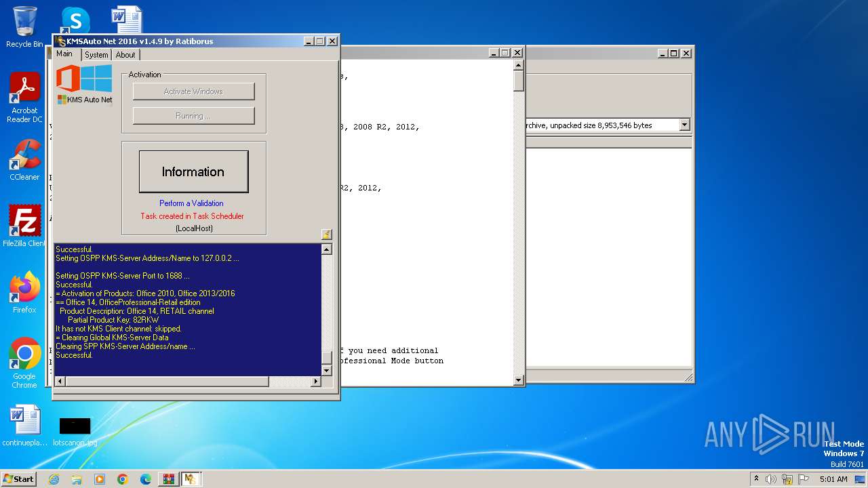Image resolution: width=868 pixels, height=488 pixels.
Task: Open Google Chrome desktop shortcut
Action: point(24,363)
